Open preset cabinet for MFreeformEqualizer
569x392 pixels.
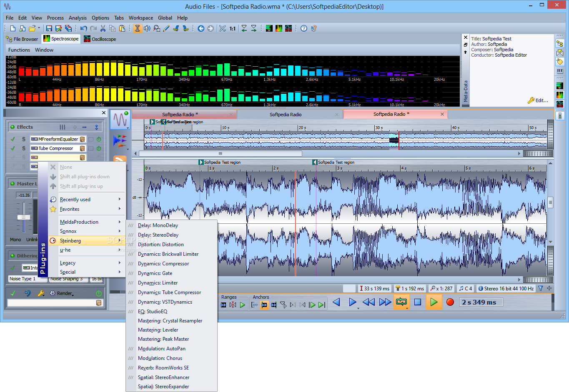(83, 139)
